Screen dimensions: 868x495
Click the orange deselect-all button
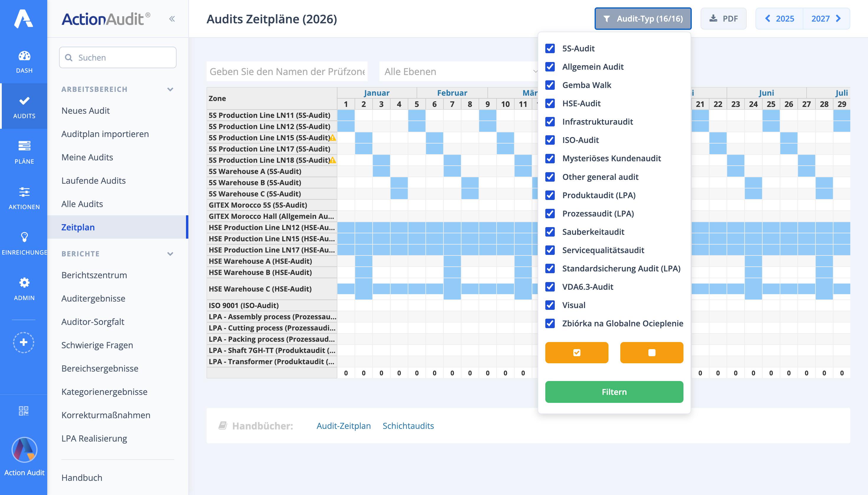(x=652, y=353)
